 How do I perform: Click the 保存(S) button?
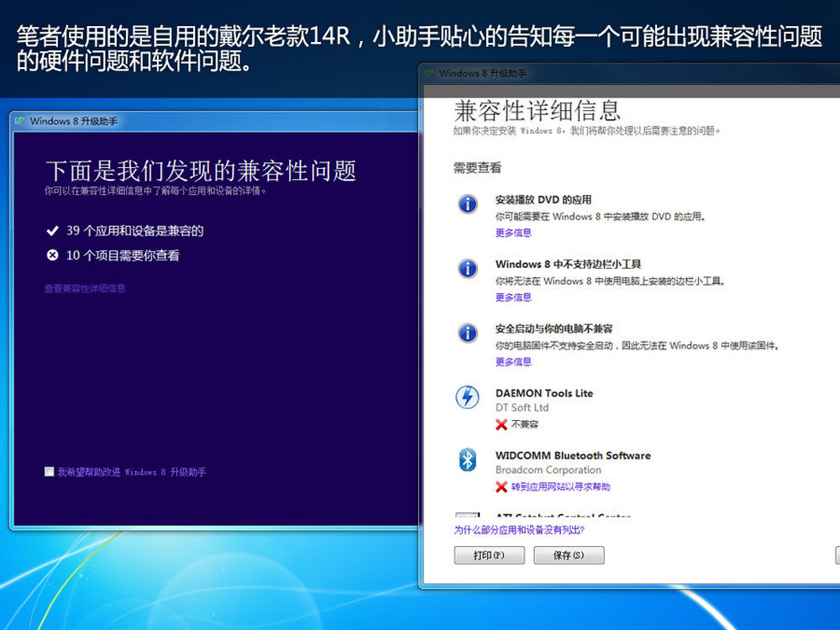pyautogui.click(x=569, y=555)
